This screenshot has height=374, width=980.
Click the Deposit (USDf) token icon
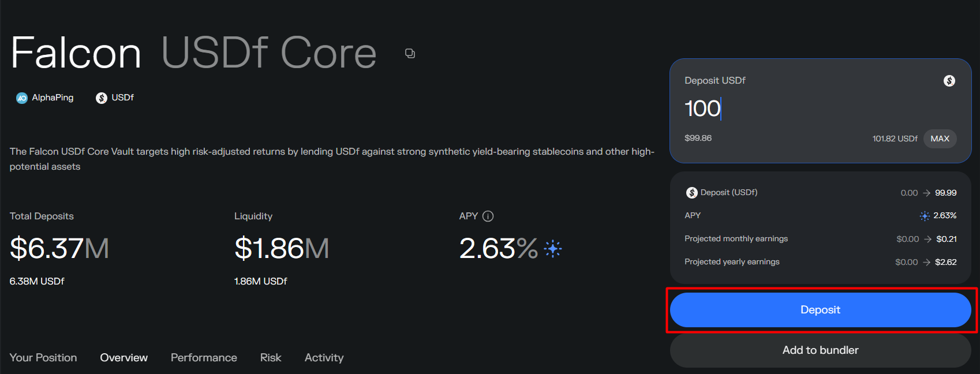coord(691,193)
